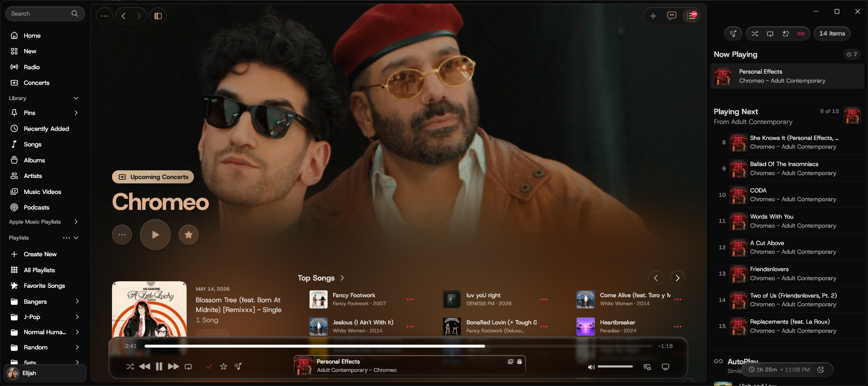Open Songs in the library
This screenshot has height=386, width=868.
pos(45,144)
